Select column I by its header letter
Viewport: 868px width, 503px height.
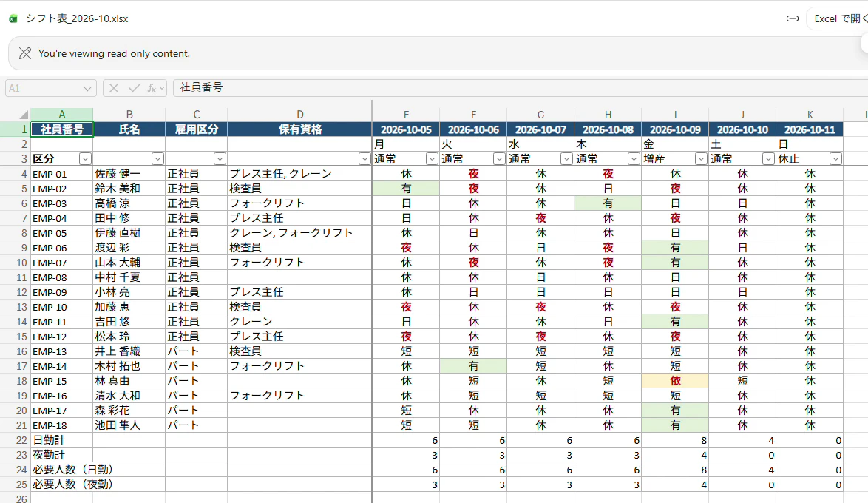(x=675, y=115)
